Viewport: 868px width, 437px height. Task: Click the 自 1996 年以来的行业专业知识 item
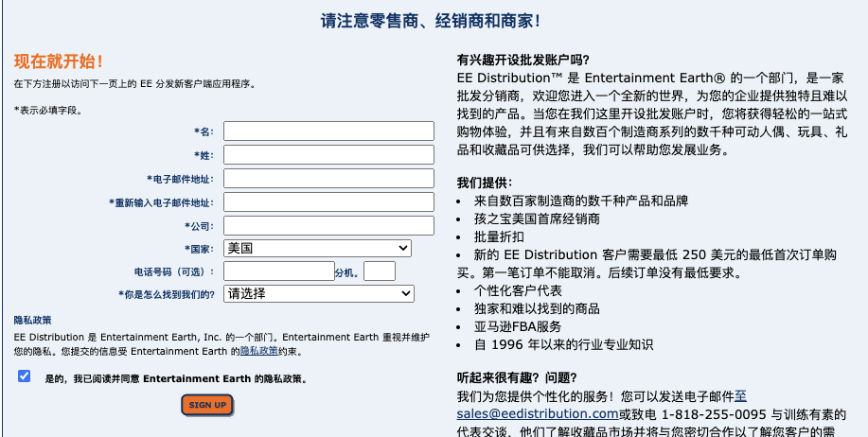563,345
